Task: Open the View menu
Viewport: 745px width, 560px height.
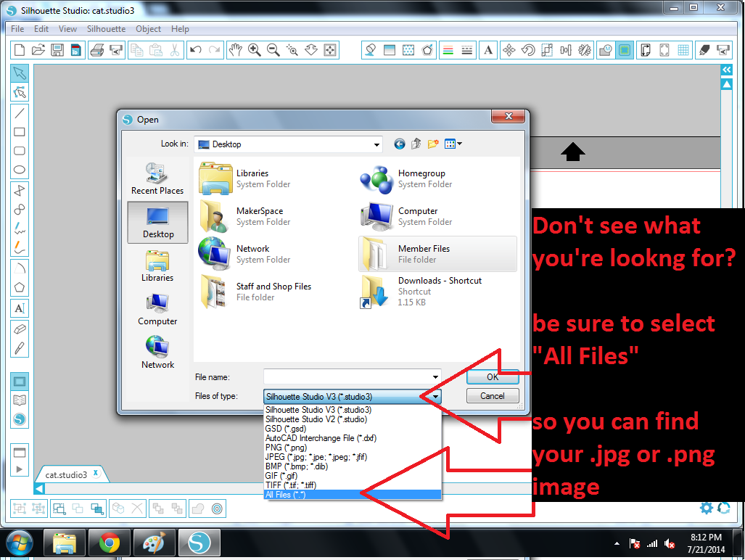Action: click(67, 29)
